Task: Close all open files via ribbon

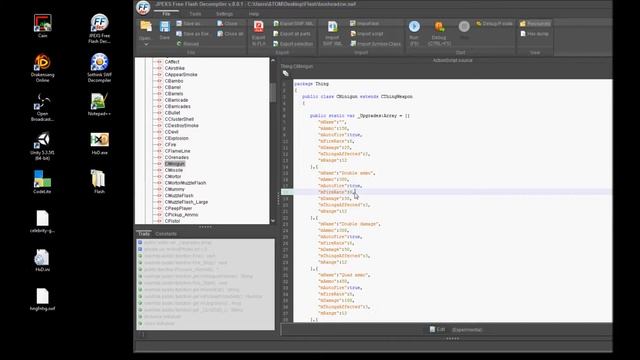Action: (x=230, y=34)
